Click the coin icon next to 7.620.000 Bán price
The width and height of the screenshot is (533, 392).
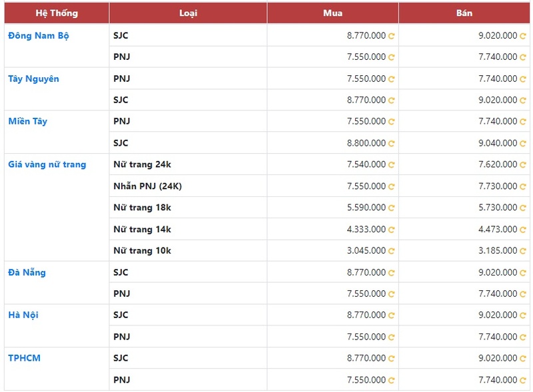523,165
